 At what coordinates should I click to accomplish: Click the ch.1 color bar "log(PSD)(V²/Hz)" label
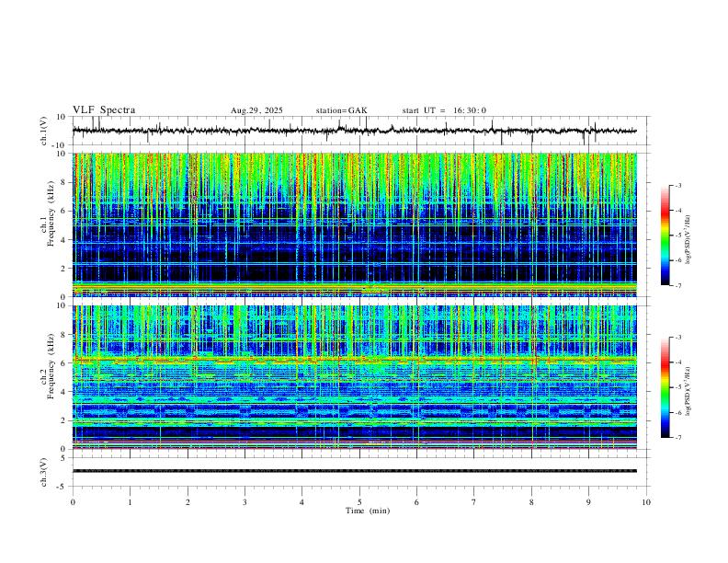(688, 239)
